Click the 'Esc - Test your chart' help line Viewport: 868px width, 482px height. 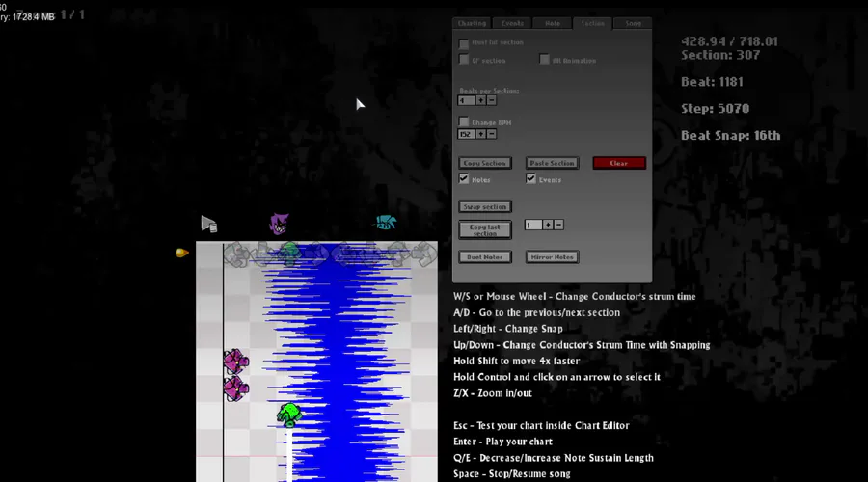(x=541, y=425)
